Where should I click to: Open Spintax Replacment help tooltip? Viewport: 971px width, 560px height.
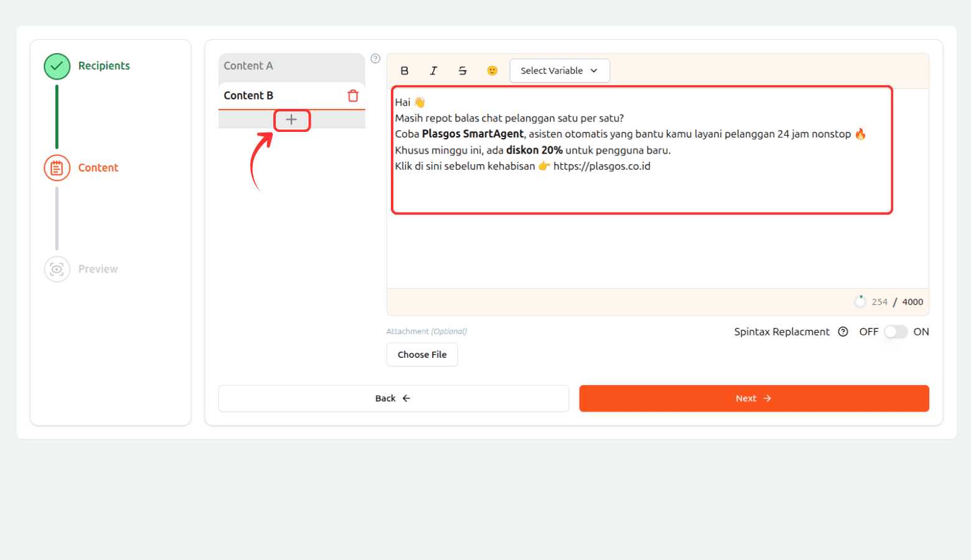843,332
